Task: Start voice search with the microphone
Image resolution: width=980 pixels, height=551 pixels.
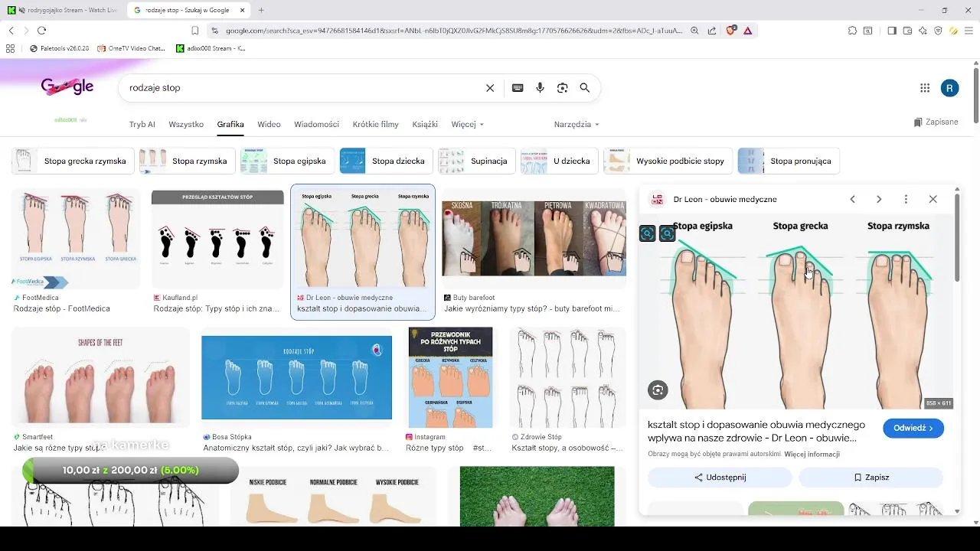Action: [x=540, y=88]
